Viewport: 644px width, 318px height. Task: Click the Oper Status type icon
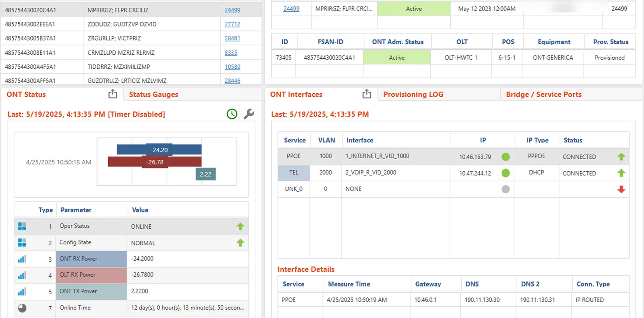22,226
